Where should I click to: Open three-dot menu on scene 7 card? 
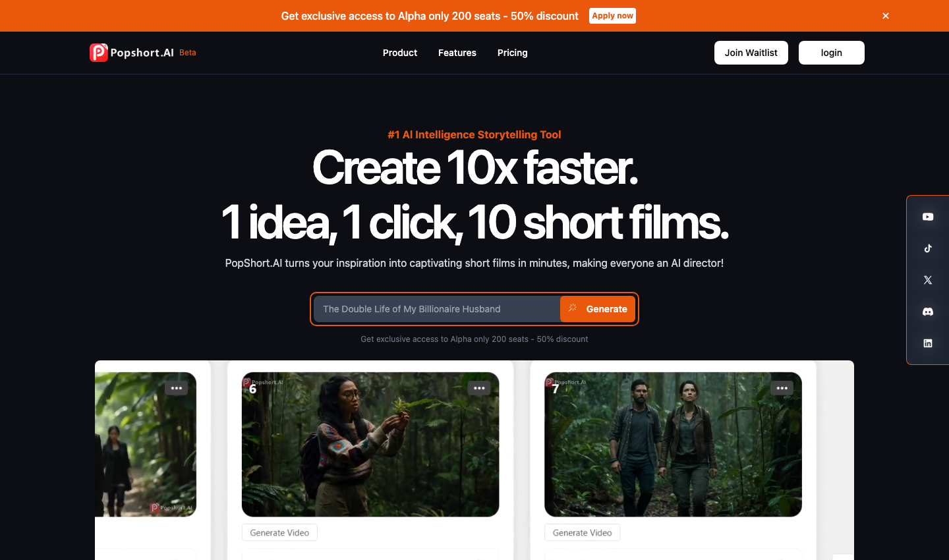click(782, 388)
